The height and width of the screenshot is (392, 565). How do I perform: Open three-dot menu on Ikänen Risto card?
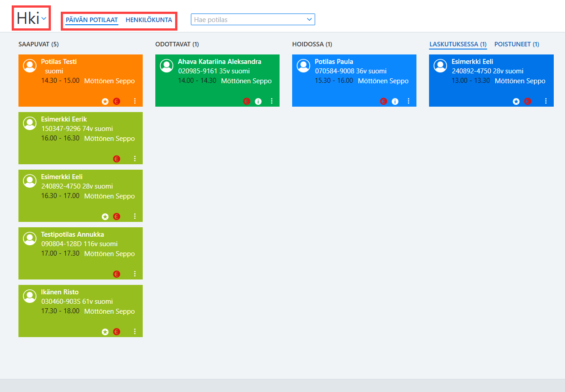[135, 332]
